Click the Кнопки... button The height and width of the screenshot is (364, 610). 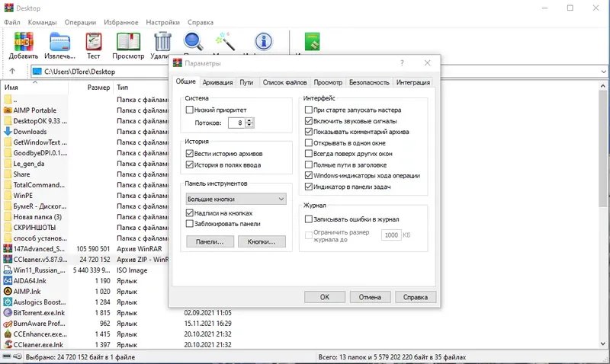tap(262, 241)
